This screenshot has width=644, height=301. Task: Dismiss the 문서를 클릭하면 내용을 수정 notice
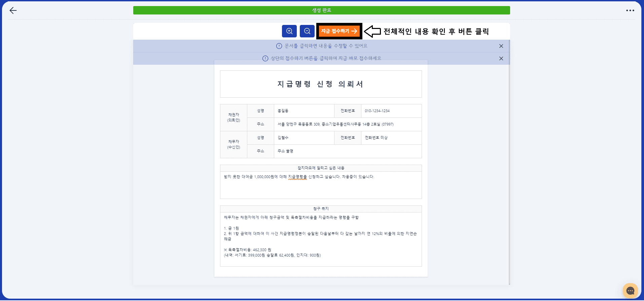[501, 46]
